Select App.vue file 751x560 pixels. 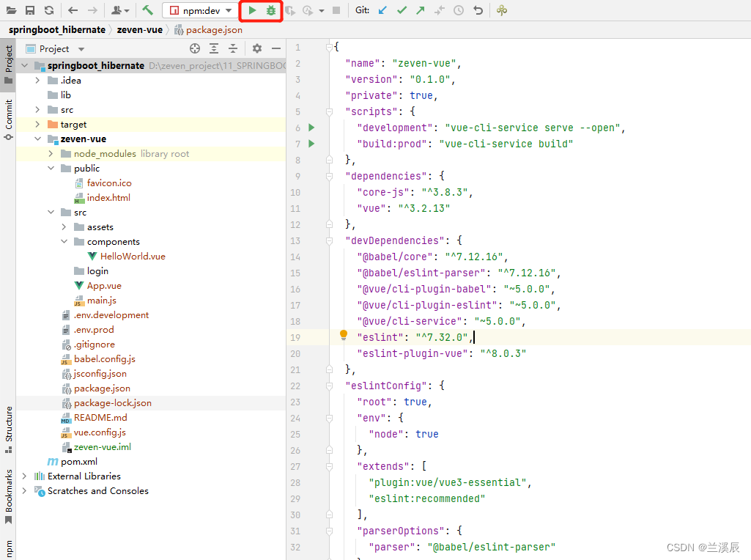(x=104, y=286)
